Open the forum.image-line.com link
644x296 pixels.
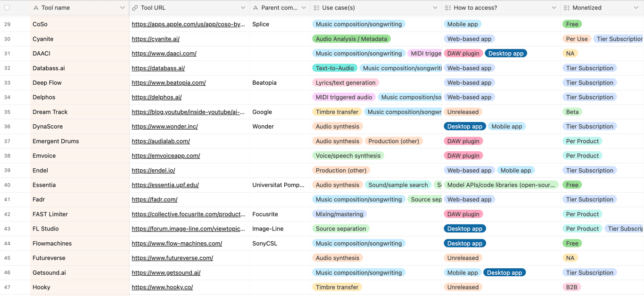click(188, 229)
